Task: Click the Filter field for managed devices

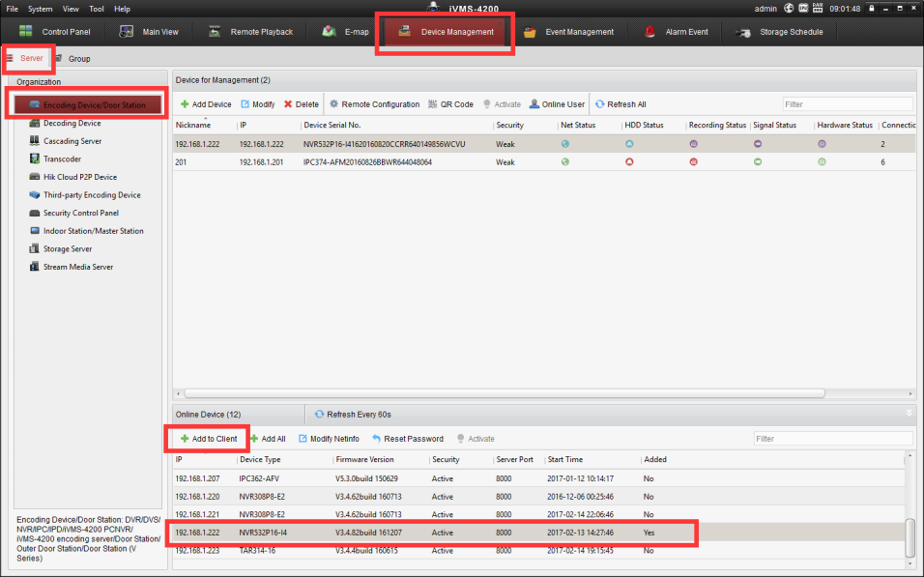Action: (x=847, y=104)
